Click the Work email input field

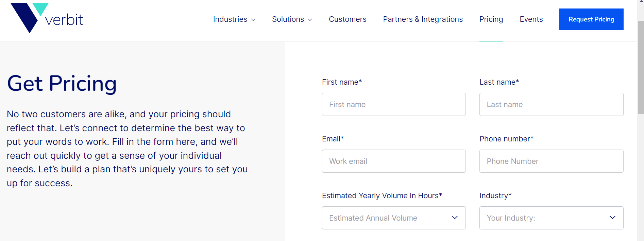click(x=393, y=161)
